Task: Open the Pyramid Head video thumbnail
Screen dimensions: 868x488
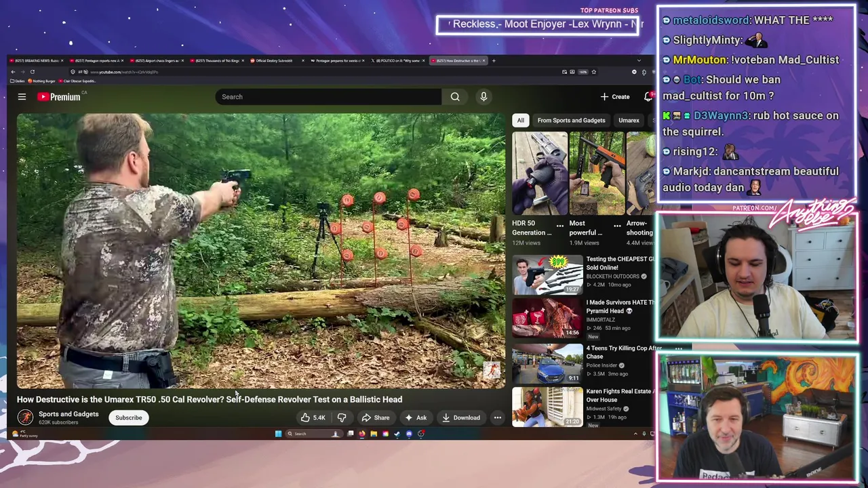Action: pos(547,318)
